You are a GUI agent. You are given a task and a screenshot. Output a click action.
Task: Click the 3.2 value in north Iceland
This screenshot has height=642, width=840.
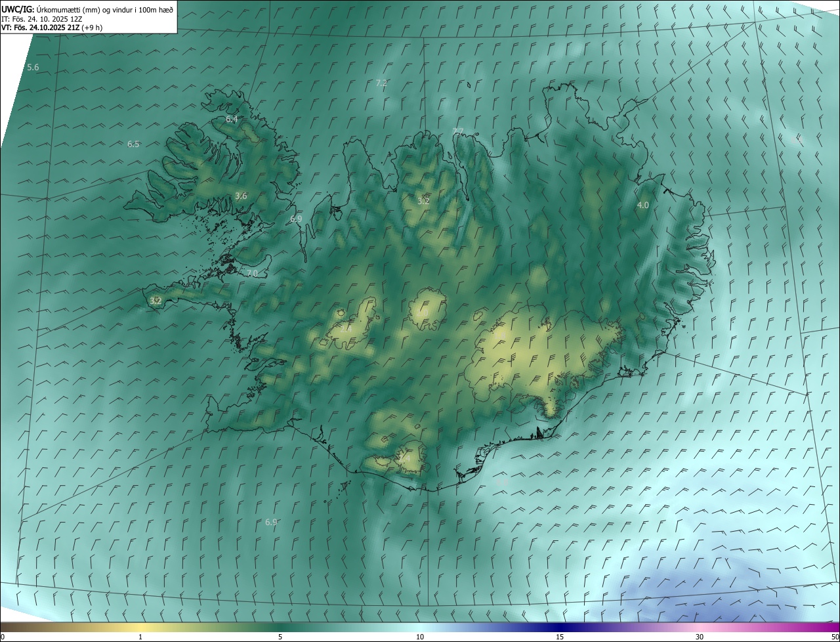[423, 201]
